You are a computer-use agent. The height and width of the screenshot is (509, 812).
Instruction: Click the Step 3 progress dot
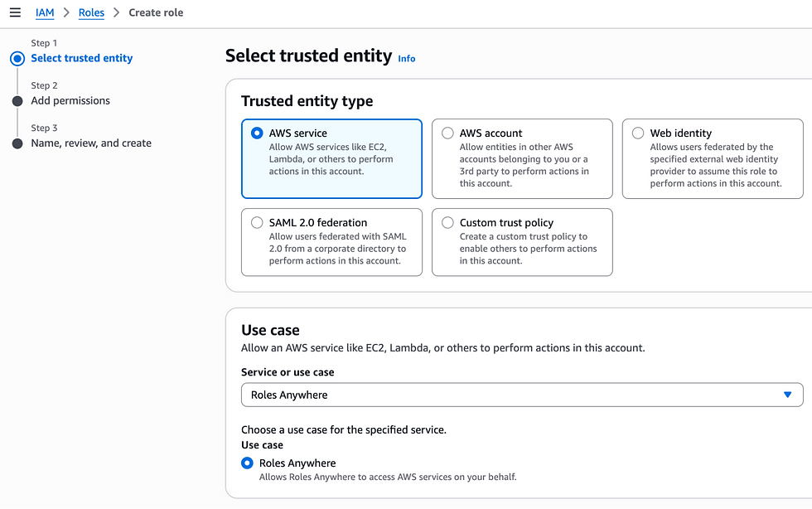click(x=17, y=143)
